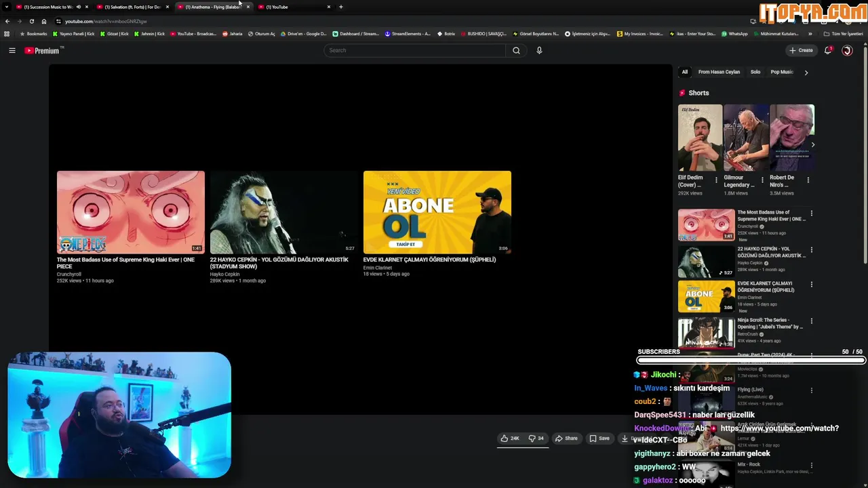The image size is (868, 488).
Task: Click the address bar URL
Action: click(x=106, y=21)
